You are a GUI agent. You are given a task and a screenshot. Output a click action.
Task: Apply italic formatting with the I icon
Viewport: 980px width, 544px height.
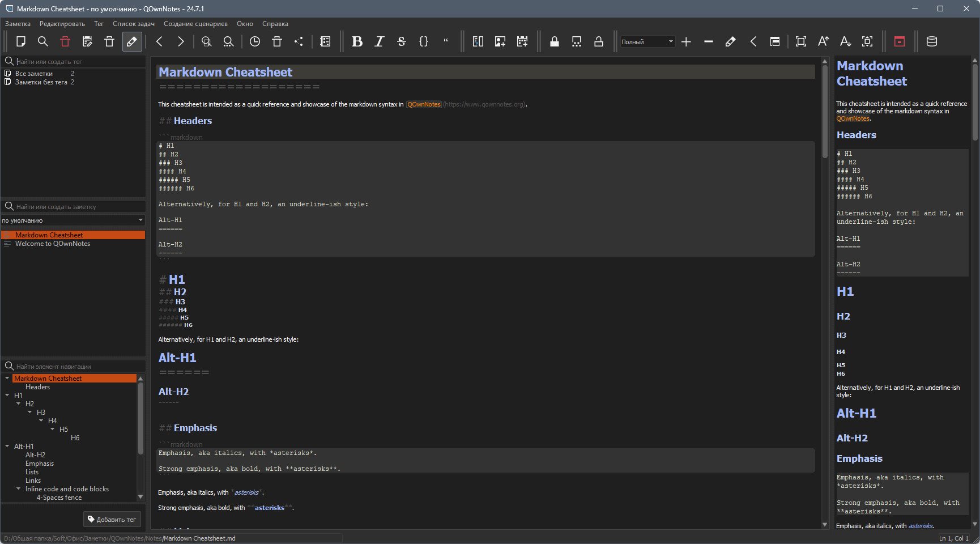pos(379,41)
